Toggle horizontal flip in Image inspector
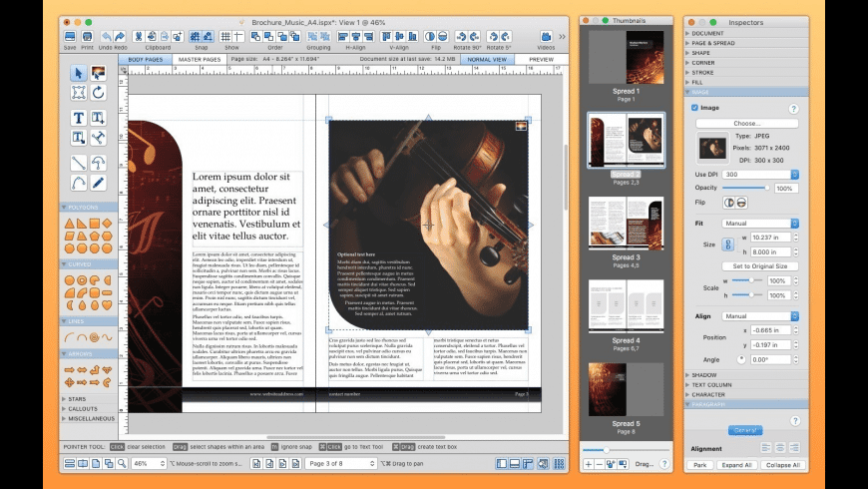The height and width of the screenshot is (489, 868). [728, 203]
